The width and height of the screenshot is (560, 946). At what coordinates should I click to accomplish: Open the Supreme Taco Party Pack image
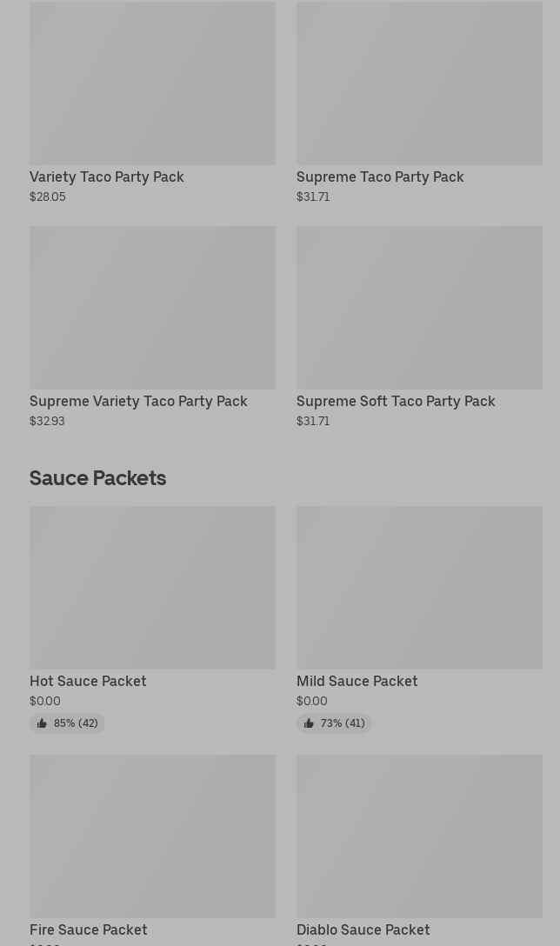419,83
